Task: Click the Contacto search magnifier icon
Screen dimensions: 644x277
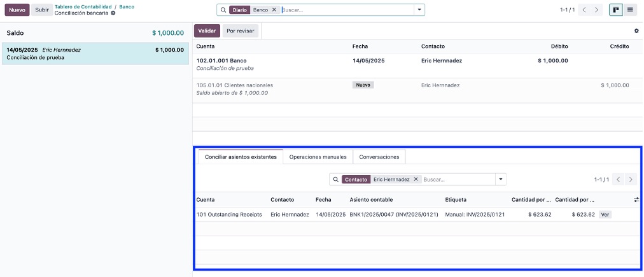Action: point(336,180)
